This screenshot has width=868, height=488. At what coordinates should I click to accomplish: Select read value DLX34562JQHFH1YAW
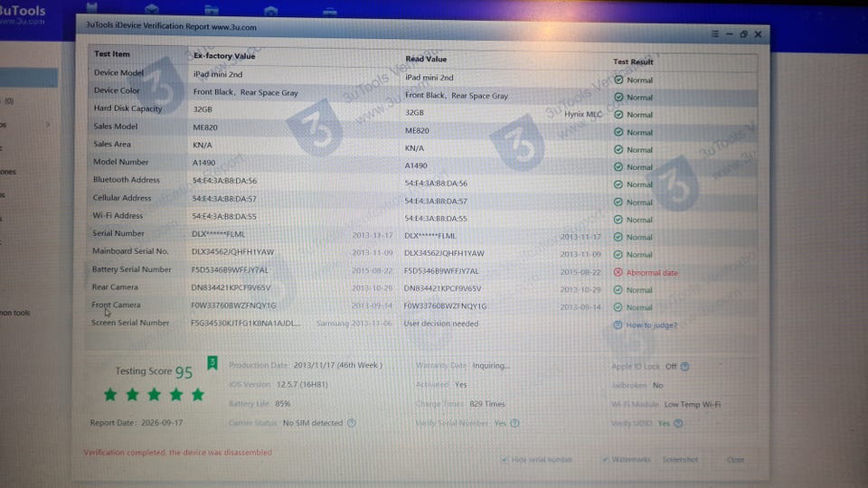pos(444,253)
